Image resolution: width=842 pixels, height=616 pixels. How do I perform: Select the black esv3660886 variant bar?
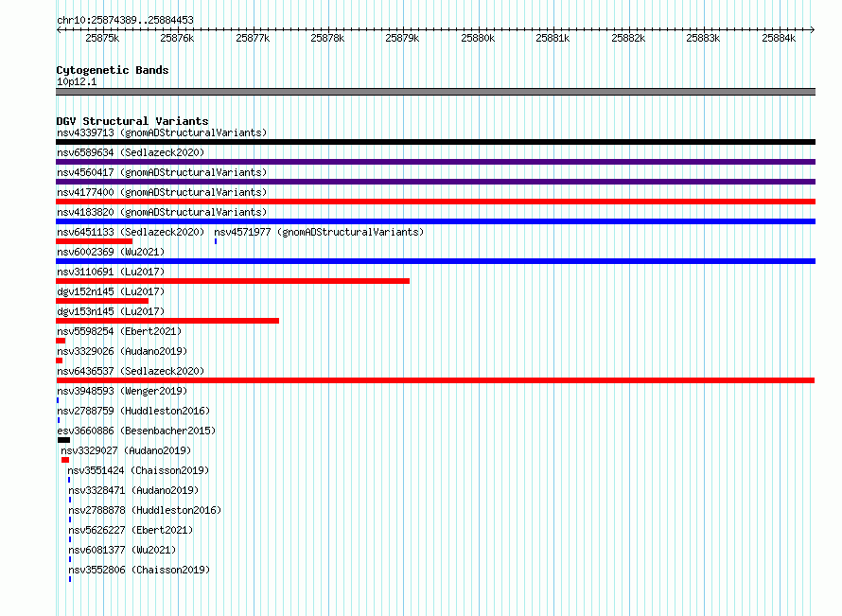pos(64,440)
